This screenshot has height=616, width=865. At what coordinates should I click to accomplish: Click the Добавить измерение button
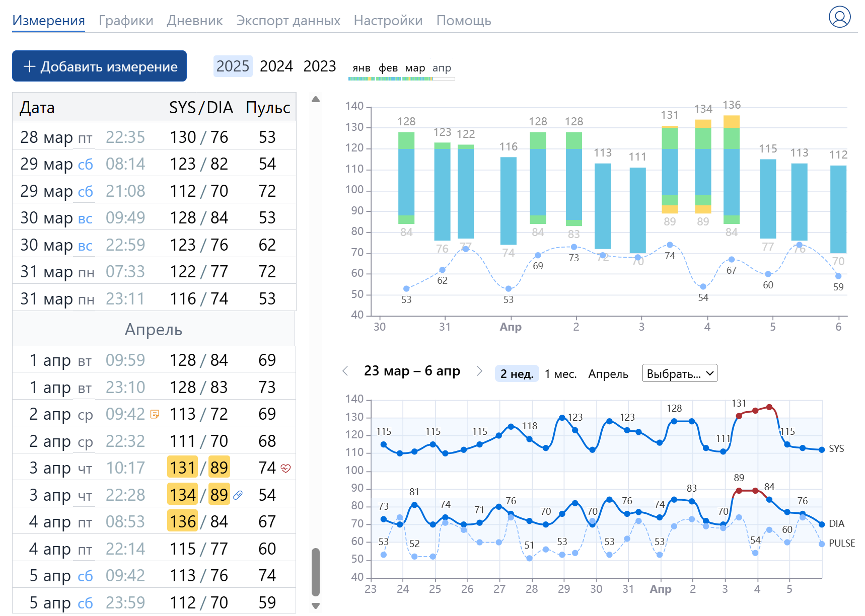(99, 66)
